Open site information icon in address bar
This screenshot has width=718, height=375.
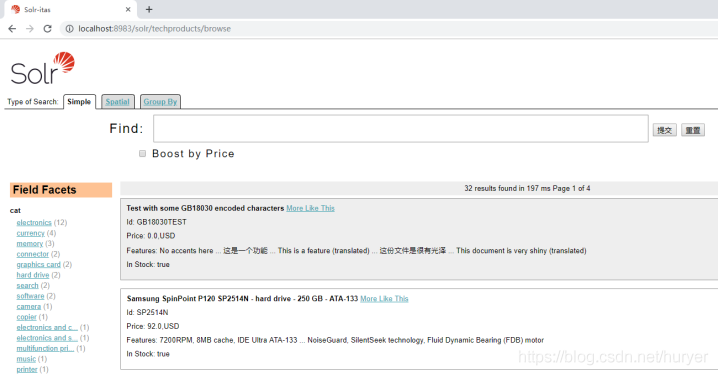click(69, 28)
